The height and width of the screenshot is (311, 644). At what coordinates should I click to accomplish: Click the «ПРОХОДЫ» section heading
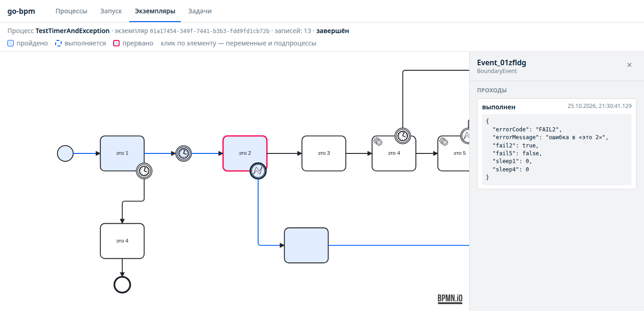click(x=492, y=90)
